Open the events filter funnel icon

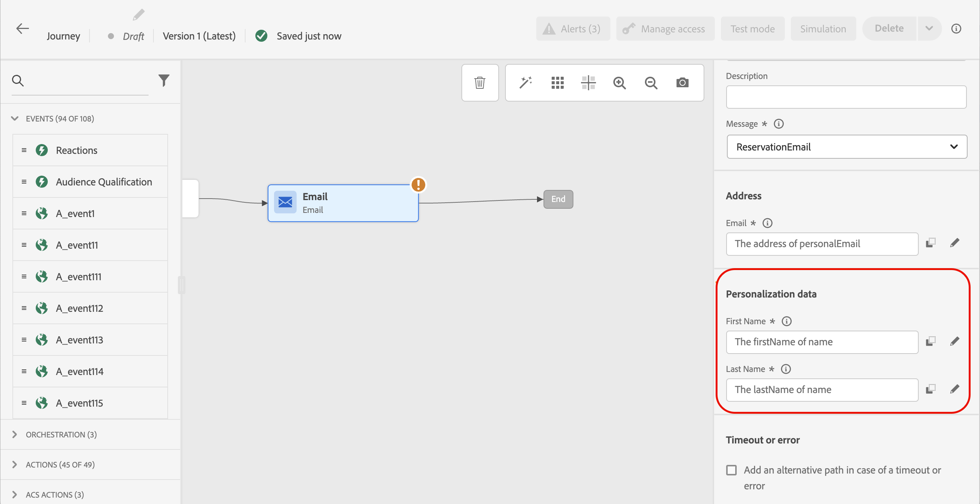tap(164, 80)
